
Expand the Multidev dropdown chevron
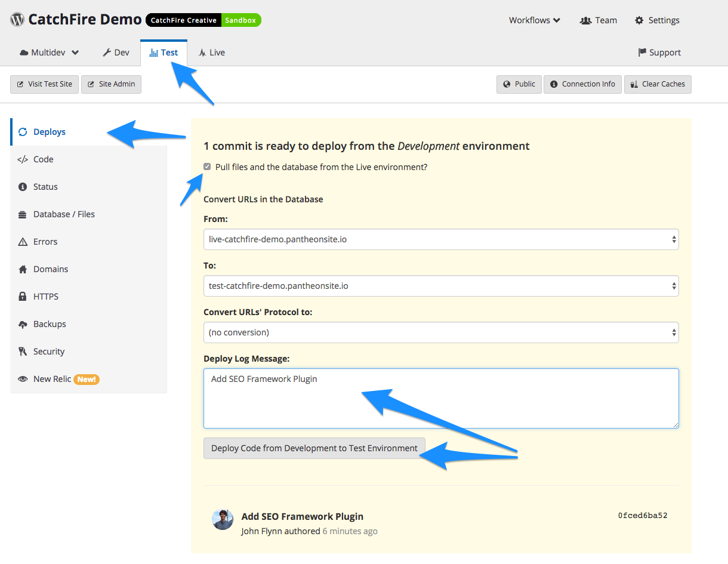(75, 53)
